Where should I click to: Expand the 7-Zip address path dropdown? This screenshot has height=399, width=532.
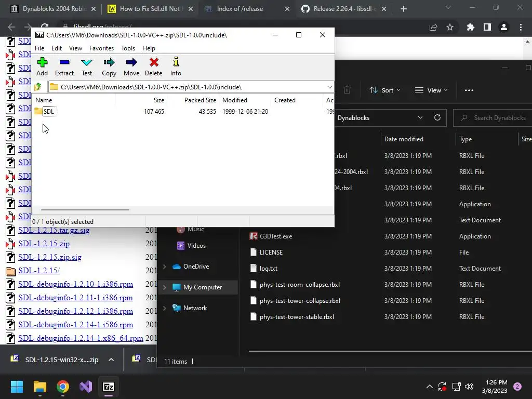(329, 87)
